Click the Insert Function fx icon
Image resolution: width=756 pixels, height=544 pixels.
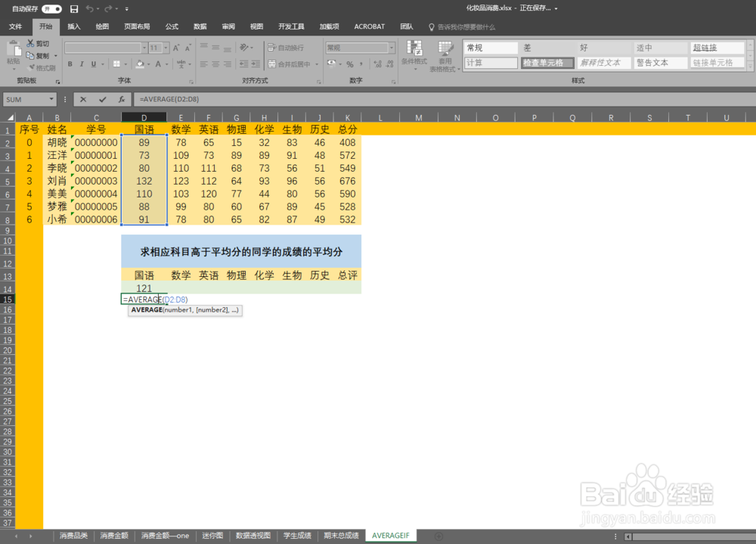coord(122,99)
